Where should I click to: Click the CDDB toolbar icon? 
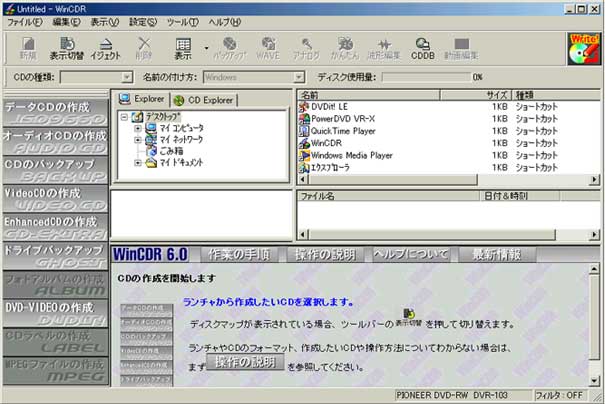tap(422, 48)
